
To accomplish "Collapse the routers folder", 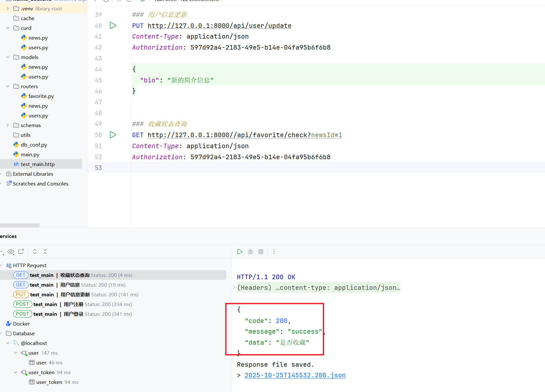I will coord(8,86).
